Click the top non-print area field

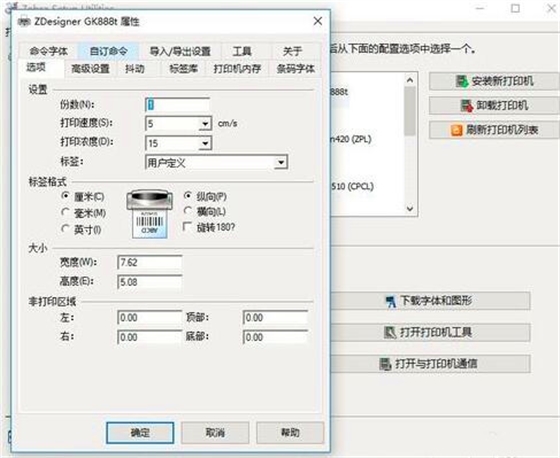click(x=275, y=317)
